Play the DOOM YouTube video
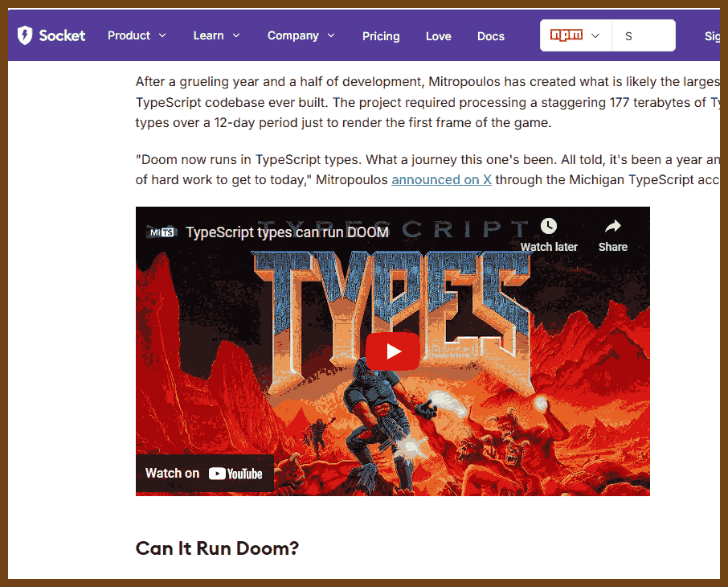This screenshot has width=728, height=587. [x=393, y=351]
